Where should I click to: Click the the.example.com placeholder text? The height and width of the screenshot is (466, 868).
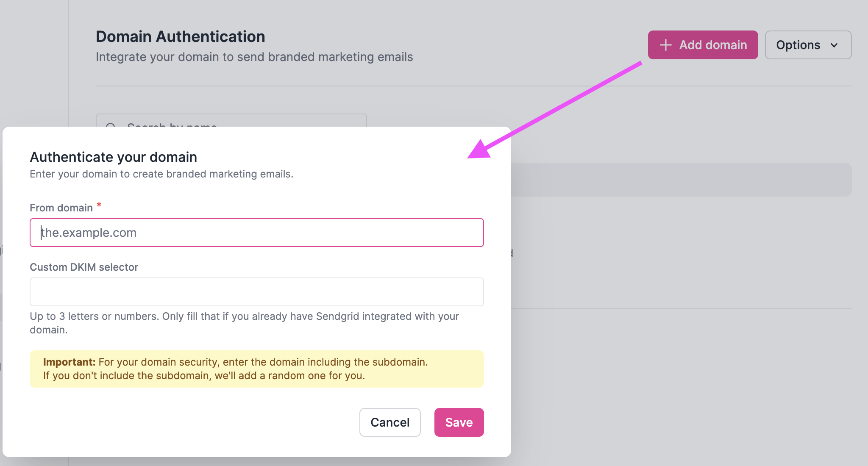89,232
